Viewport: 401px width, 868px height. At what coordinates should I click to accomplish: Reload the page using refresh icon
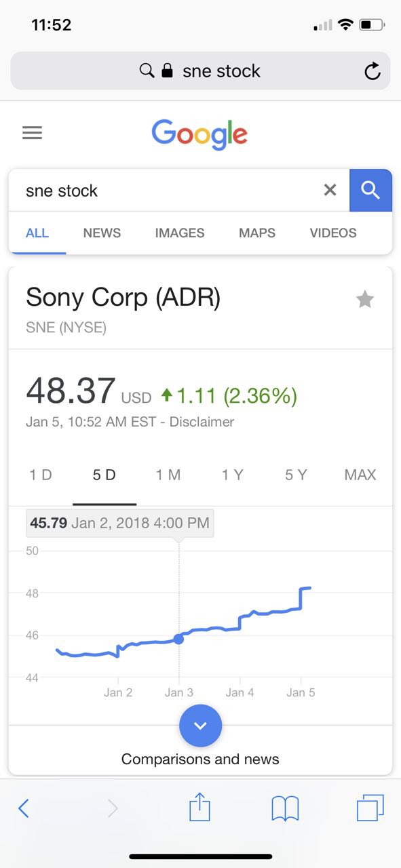(x=373, y=71)
